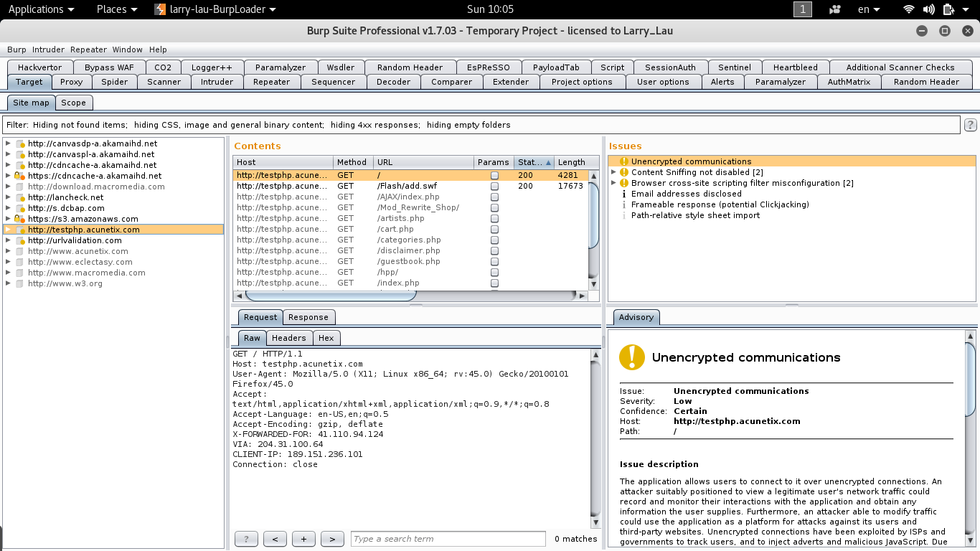Click the search term input field
Viewport: 980px width, 551px height.
coord(448,539)
